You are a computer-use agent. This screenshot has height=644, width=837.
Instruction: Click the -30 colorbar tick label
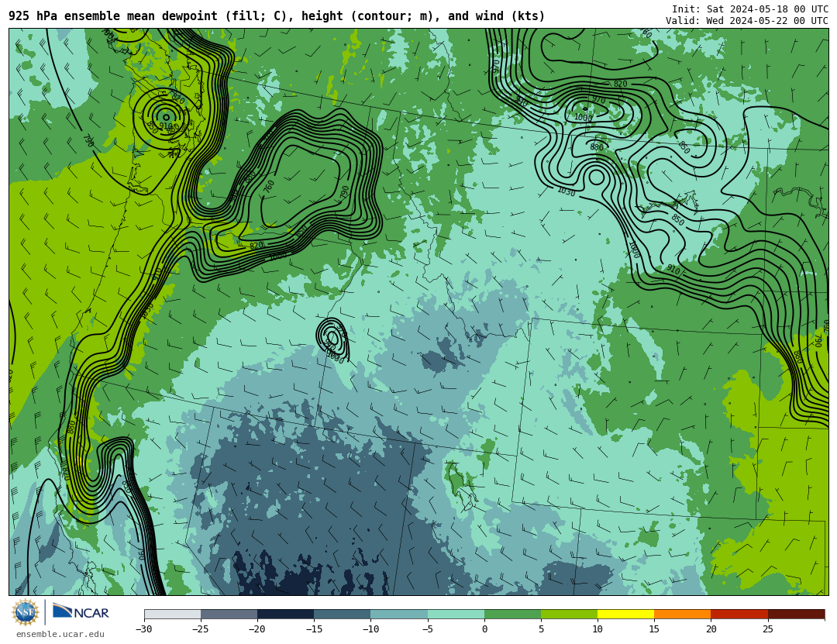click(x=144, y=629)
